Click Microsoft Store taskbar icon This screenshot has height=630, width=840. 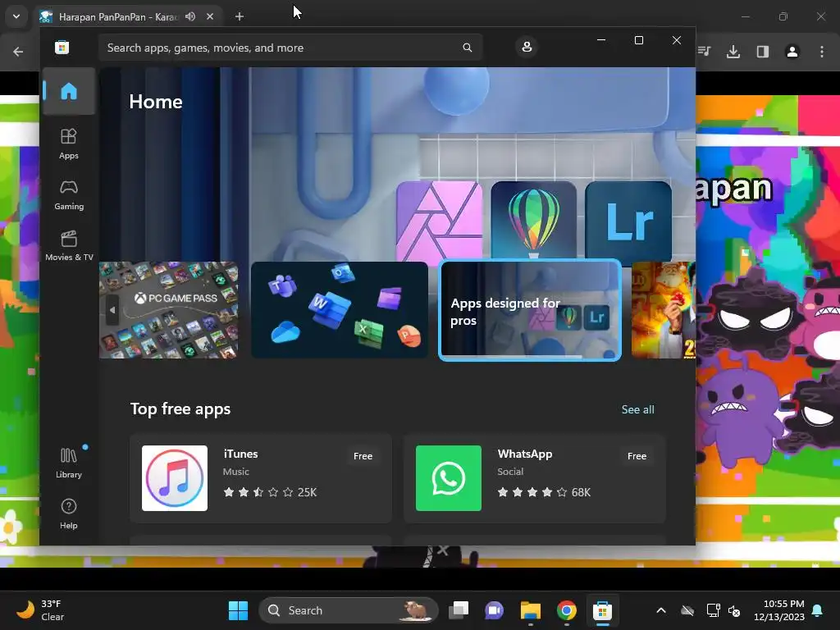click(x=602, y=610)
